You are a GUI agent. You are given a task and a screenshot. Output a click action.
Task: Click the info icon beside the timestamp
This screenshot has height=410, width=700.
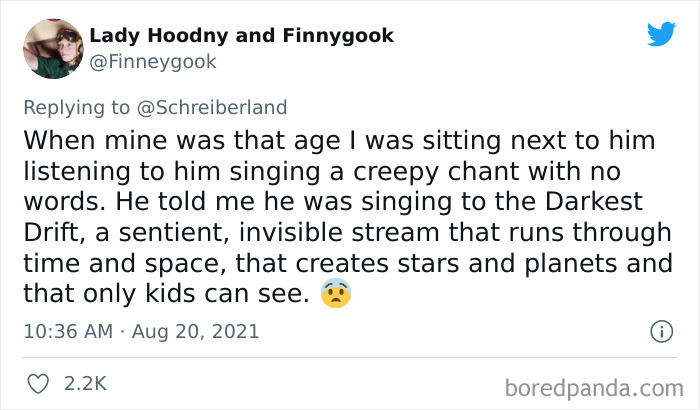click(x=659, y=331)
